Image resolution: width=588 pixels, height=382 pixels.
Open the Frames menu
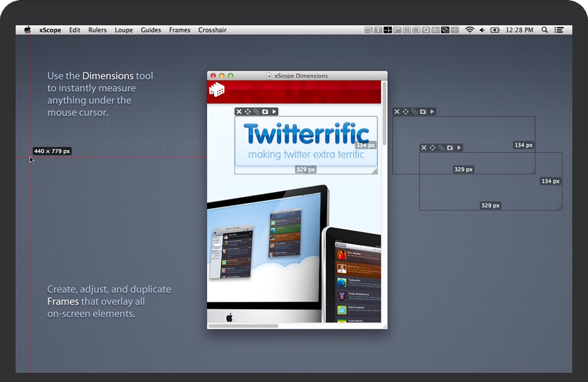pos(179,30)
